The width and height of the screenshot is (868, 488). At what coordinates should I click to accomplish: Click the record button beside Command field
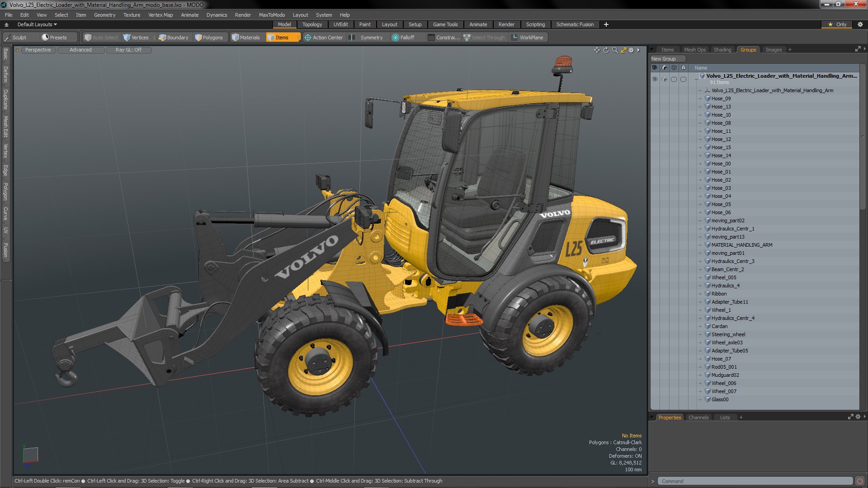tap(860, 481)
